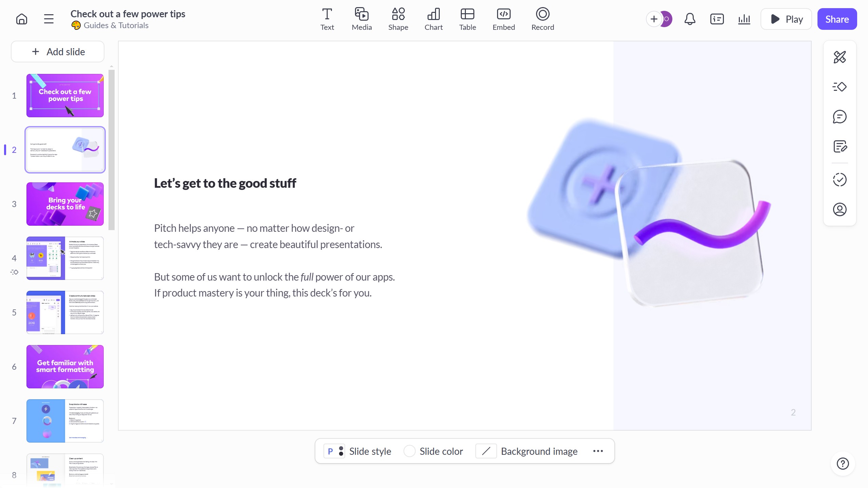The image size is (868, 488).
Task: Open the speaker notes icon in header
Action: (717, 19)
